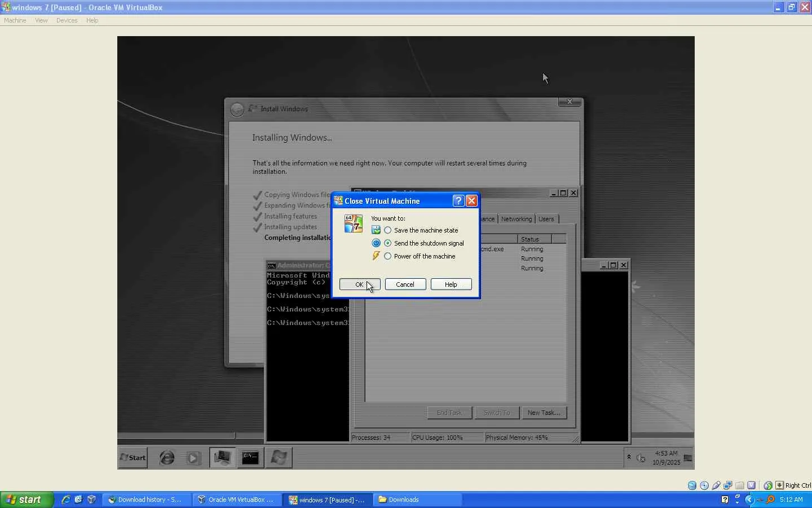
Task: Confirm the Close Virtual Machine dialog with OK
Action: click(x=360, y=284)
